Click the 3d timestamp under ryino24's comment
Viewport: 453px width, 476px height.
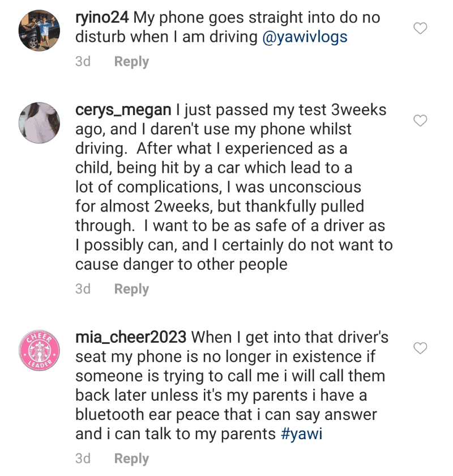coord(83,62)
